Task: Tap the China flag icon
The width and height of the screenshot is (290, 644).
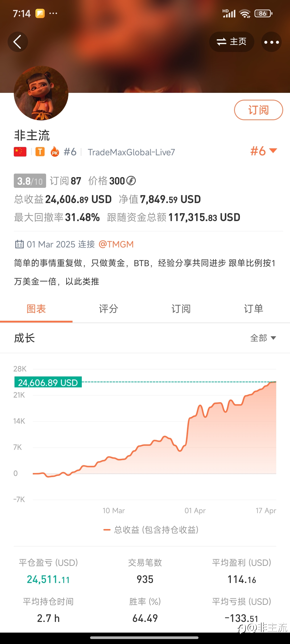Action: pyautogui.click(x=20, y=152)
